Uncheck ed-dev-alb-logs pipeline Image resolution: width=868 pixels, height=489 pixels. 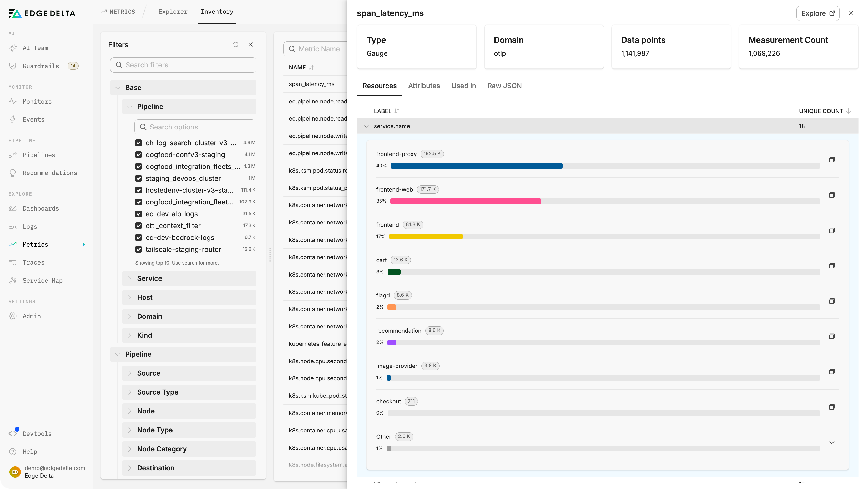pos(139,214)
